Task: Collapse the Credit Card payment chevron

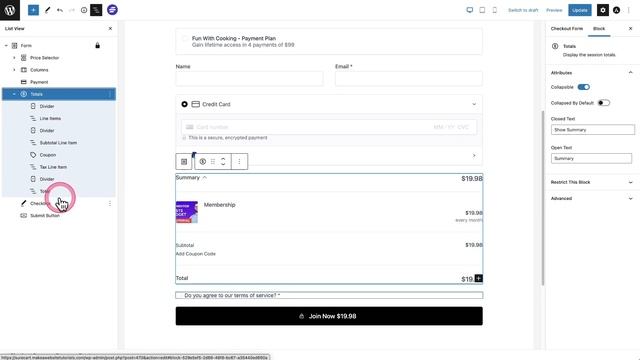Action: click(474, 104)
